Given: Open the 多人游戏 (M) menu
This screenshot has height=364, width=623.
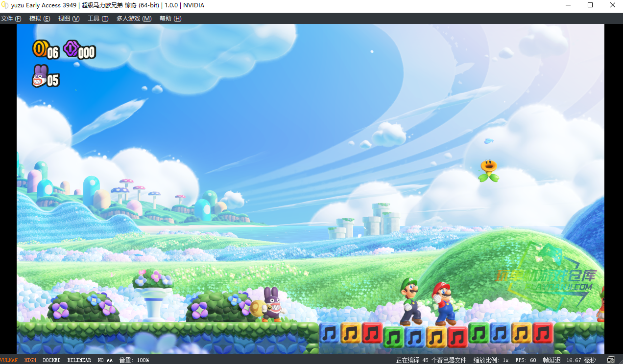Looking at the screenshot, I should [x=134, y=19].
